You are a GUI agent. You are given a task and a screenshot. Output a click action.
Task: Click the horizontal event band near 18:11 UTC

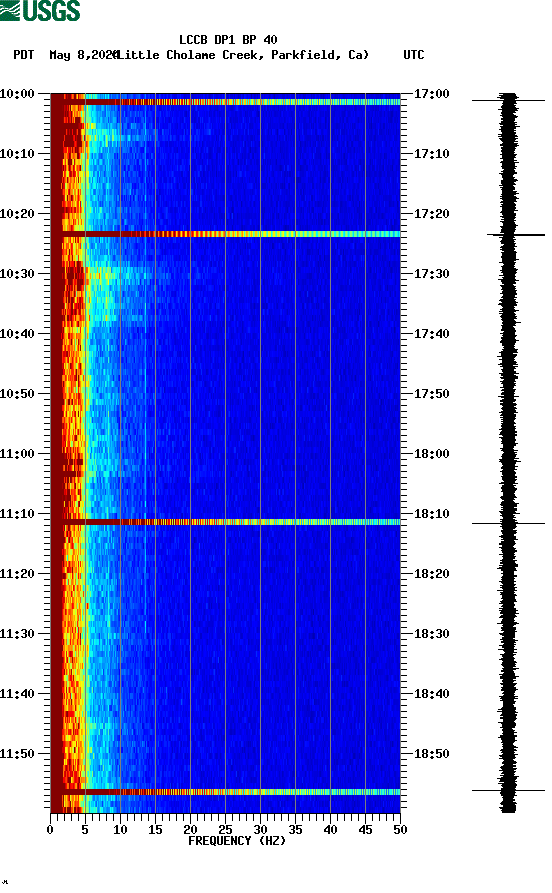[226, 522]
